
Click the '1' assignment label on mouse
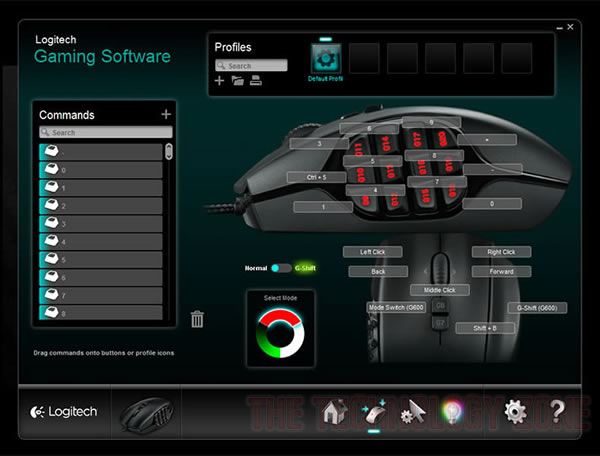pyautogui.click(x=323, y=207)
